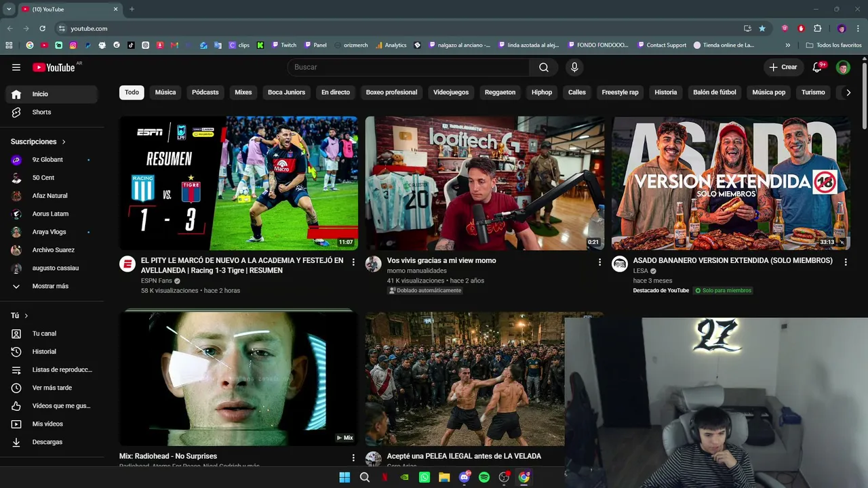Open Chrome extensions puzzle icon
This screenshot has height=488, width=868.
pyautogui.click(x=817, y=28)
